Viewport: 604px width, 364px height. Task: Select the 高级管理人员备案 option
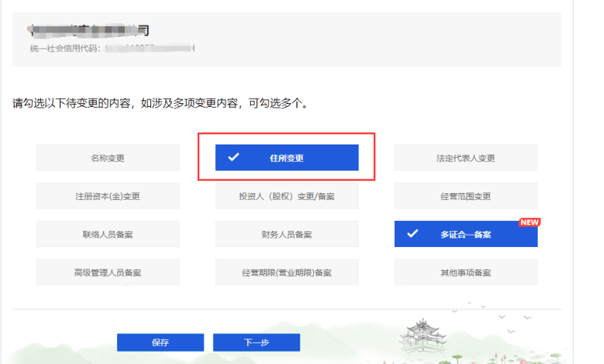tap(108, 272)
